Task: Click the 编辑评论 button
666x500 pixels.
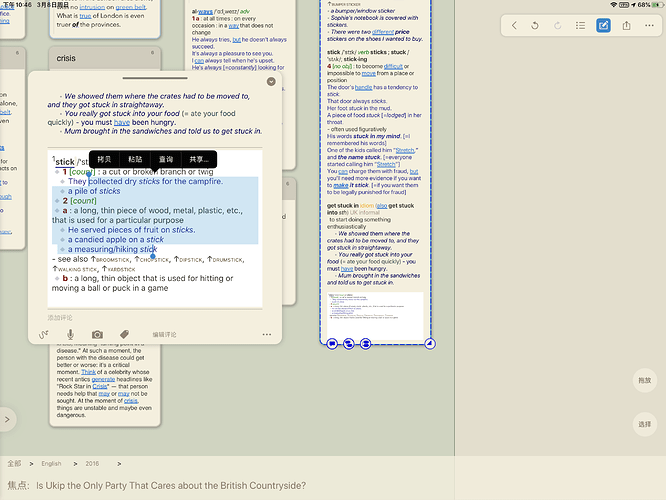Action: [164, 335]
